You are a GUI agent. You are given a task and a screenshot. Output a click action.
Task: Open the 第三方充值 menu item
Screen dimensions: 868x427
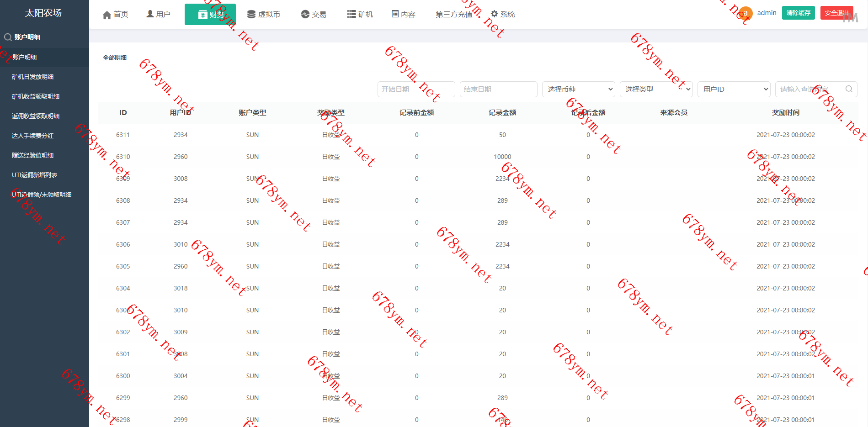(x=454, y=15)
